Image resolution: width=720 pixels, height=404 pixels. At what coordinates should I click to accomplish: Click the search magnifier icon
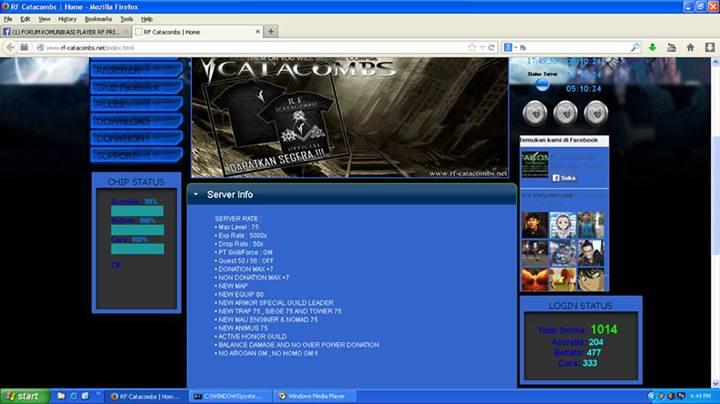point(635,47)
